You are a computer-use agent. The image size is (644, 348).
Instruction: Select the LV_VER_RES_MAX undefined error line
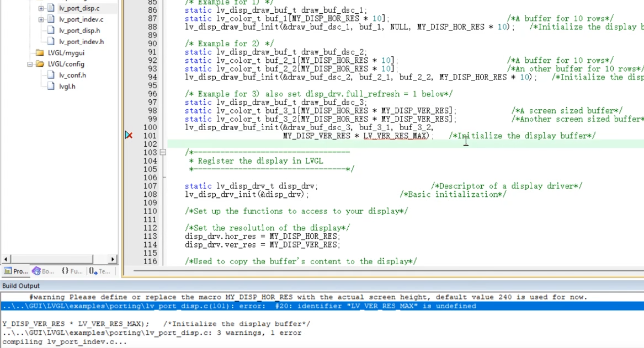[x=322, y=306]
